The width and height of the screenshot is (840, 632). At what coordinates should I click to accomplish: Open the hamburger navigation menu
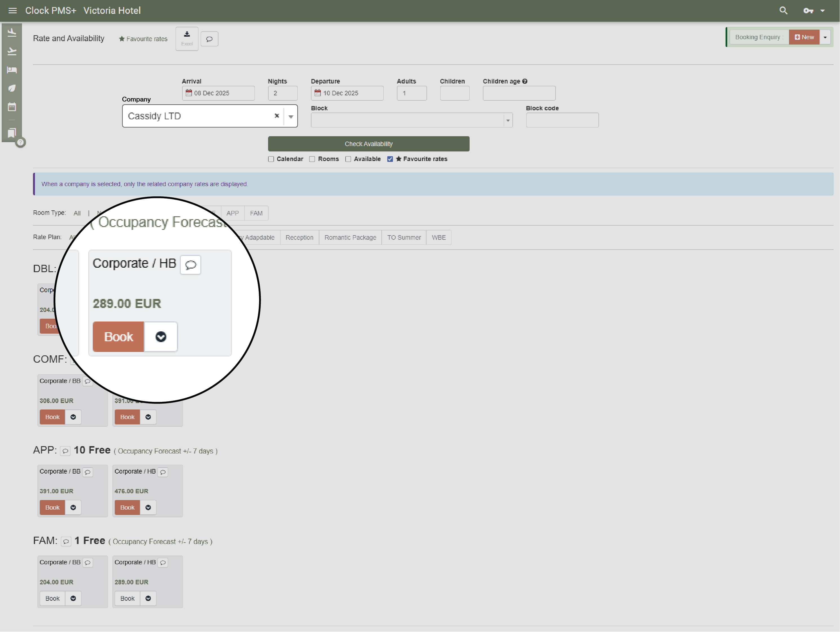[12, 11]
